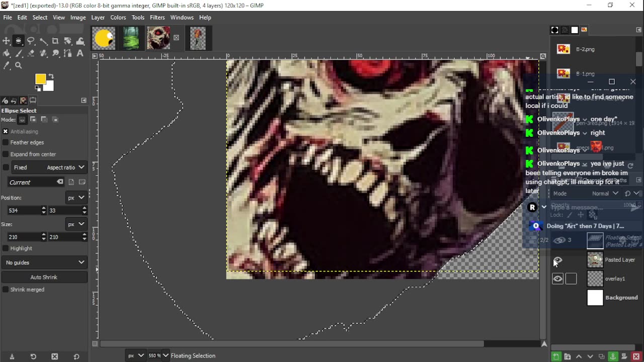Enable the Highlight checkbox
This screenshot has height=362, width=644.
click(x=6, y=248)
